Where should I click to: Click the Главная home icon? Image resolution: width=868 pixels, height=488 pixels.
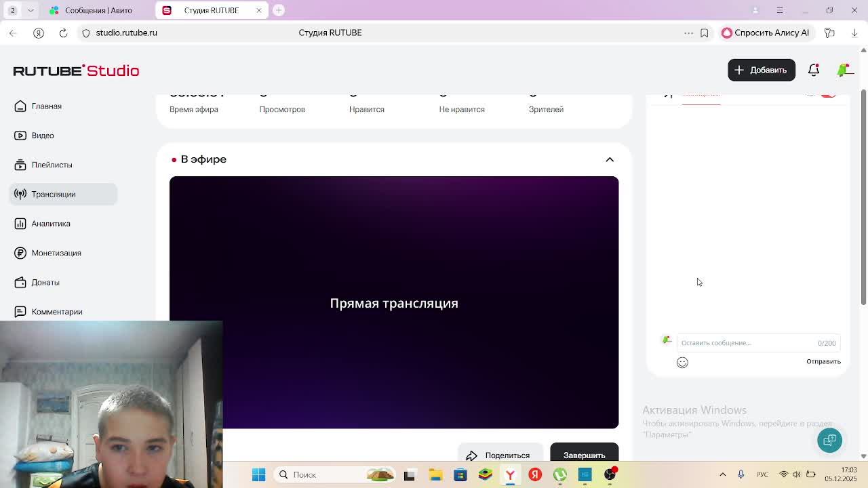(x=20, y=106)
